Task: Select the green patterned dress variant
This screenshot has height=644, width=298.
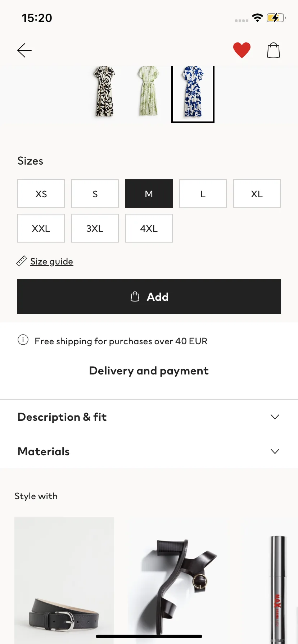Action: (148, 92)
